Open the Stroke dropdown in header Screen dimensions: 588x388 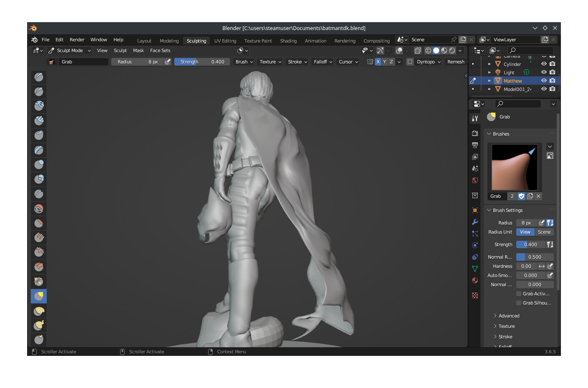click(x=297, y=62)
